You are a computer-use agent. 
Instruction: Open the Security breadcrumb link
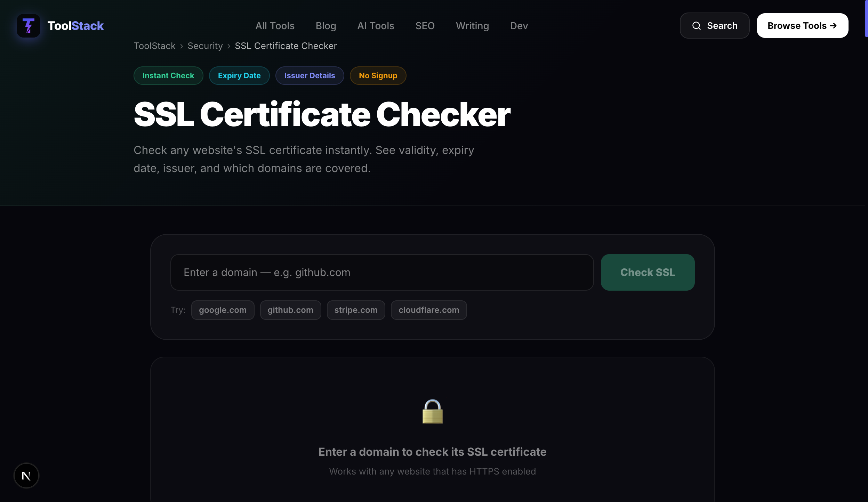click(x=205, y=46)
